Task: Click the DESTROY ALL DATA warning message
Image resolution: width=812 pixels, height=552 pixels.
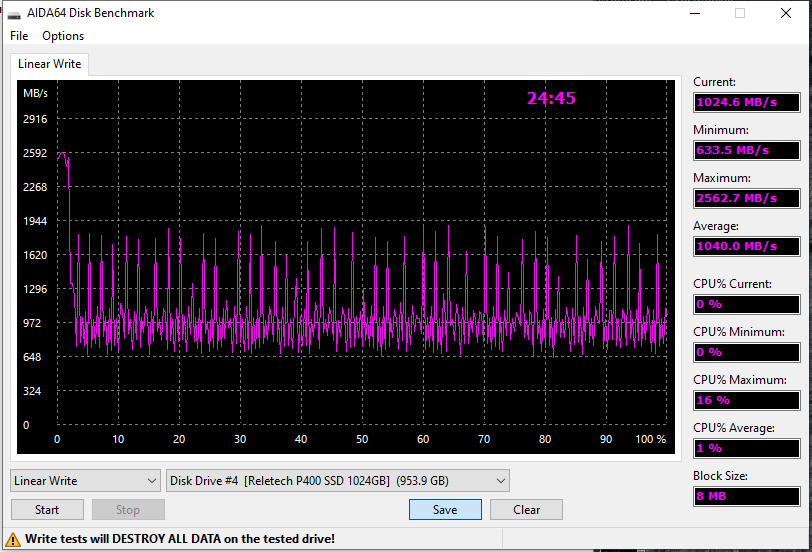Action: tap(180, 539)
